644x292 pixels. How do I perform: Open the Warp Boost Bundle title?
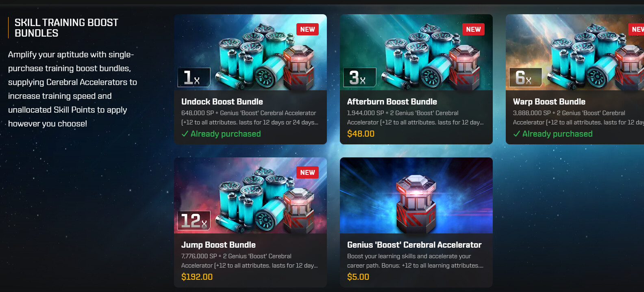point(549,102)
